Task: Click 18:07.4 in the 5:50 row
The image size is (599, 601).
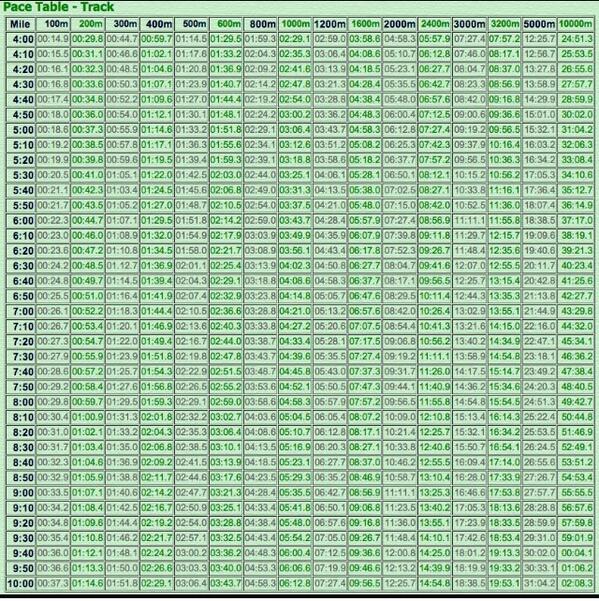Action: (539, 205)
